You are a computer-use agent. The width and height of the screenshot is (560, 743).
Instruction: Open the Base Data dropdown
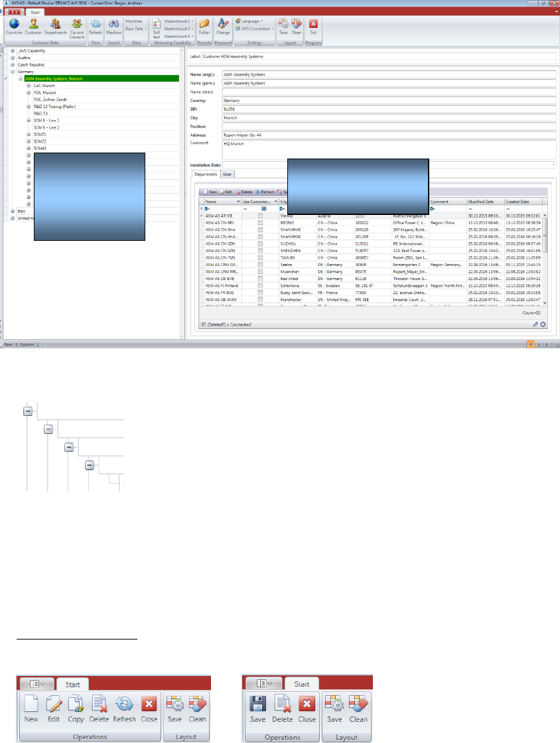coord(135,29)
